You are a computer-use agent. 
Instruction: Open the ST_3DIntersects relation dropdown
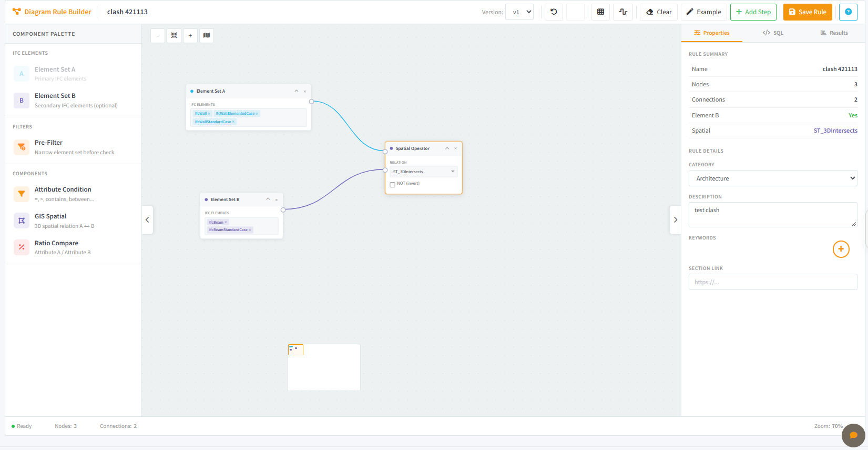tap(424, 172)
